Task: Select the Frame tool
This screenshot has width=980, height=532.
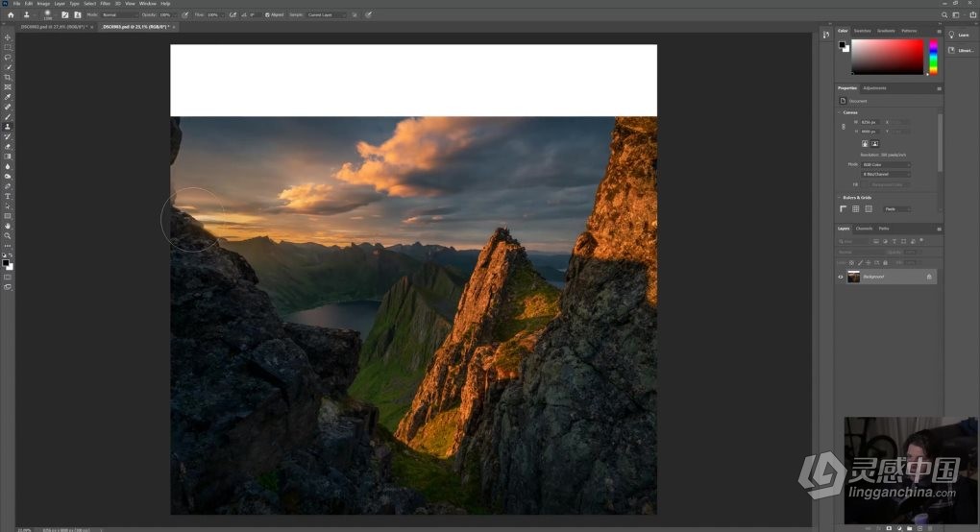Action: tap(8, 87)
